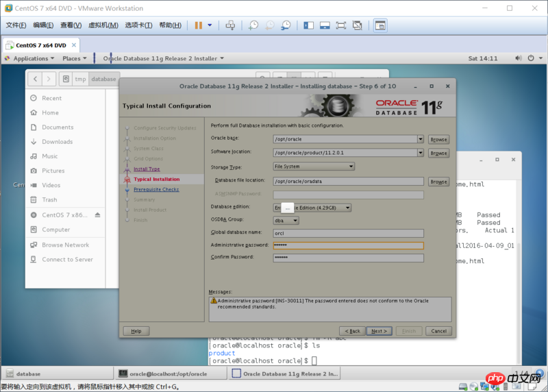
Task: Open the power options arrow beside pause
Action: pyautogui.click(x=210, y=25)
